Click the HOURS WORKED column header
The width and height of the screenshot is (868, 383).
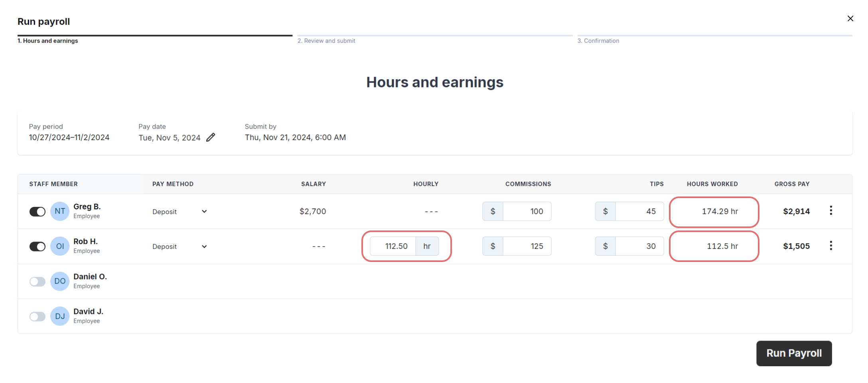tap(712, 184)
